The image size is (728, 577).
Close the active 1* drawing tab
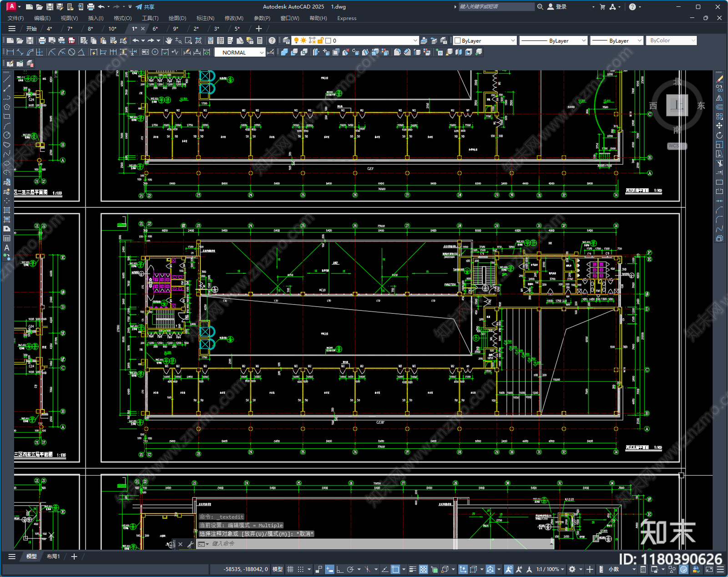[x=143, y=29]
